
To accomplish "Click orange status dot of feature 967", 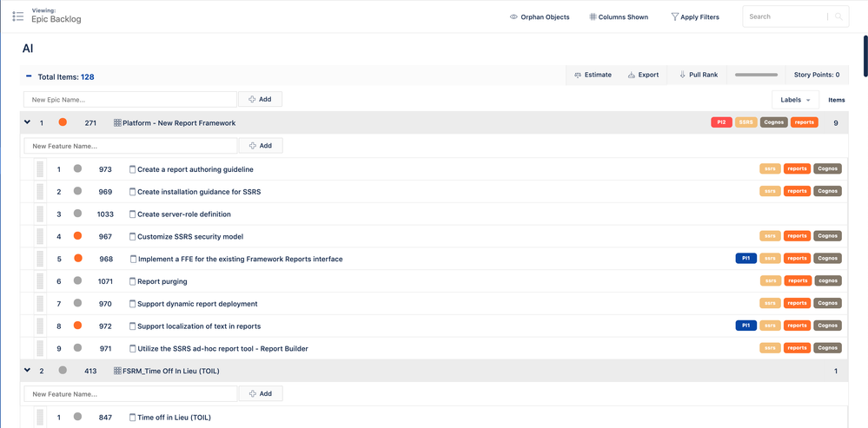I will pyautogui.click(x=77, y=235).
